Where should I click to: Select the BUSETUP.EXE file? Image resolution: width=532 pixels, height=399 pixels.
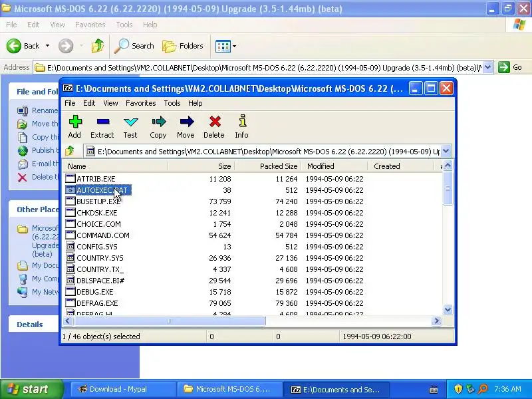(x=98, y=201)
